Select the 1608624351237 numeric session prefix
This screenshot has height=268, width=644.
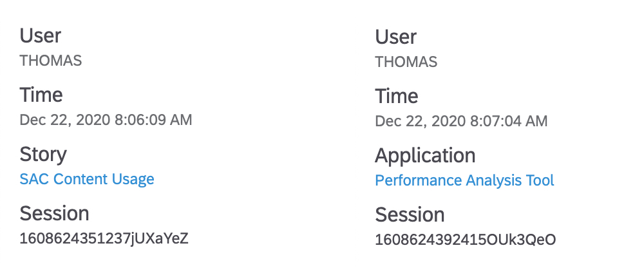75,238
